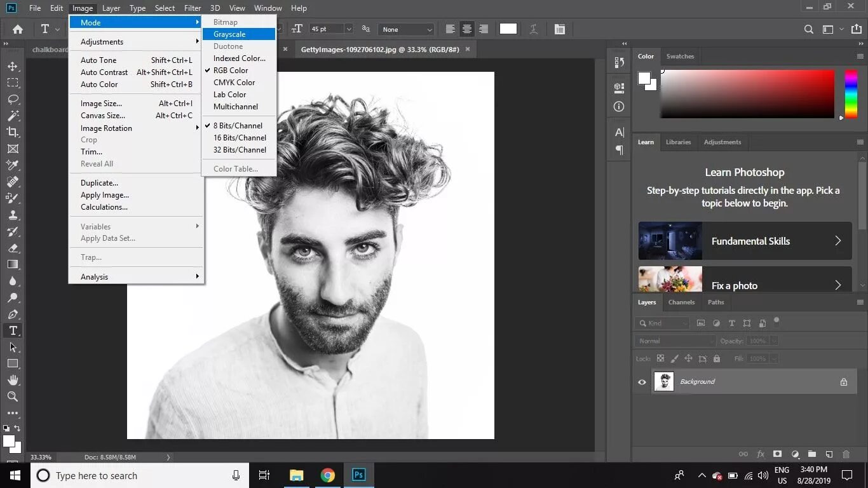This screenshot has height=488, width=868.
Task: Select the Zoom tool in toolbar
Action: pos(13,396)
